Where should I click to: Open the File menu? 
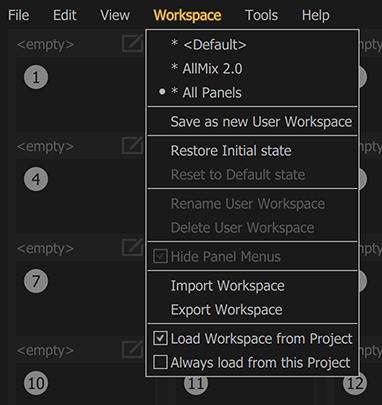coord(19,15)
